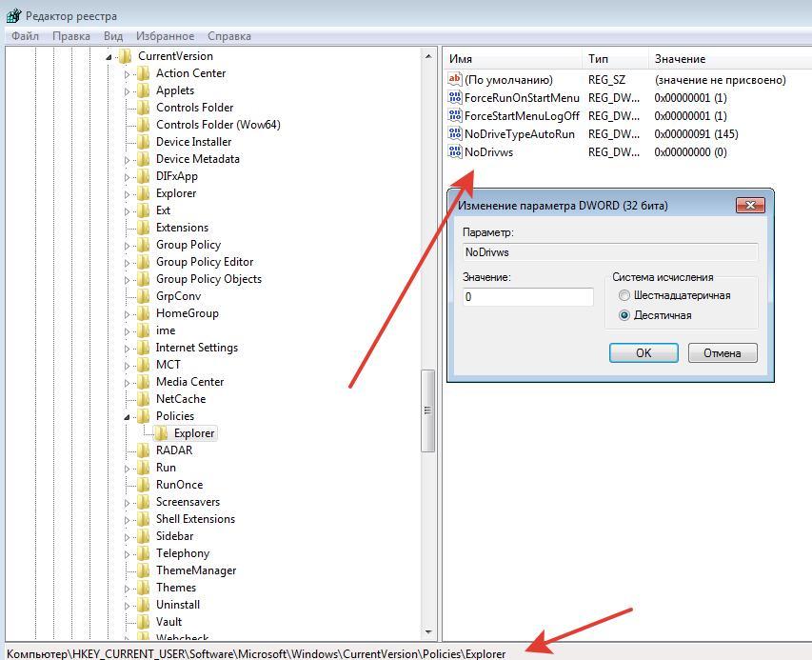Expand the Run tree node
The image size is (812, 660).
click(127, 469)
